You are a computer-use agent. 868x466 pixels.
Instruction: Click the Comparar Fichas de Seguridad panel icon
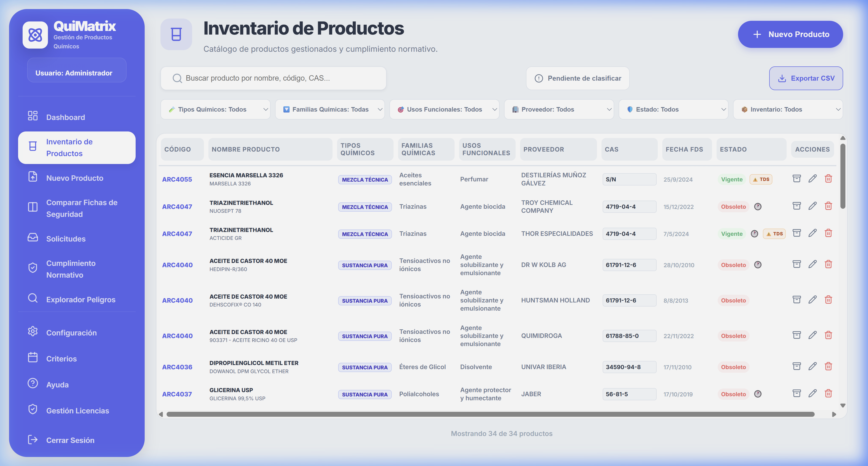point(33,207)
